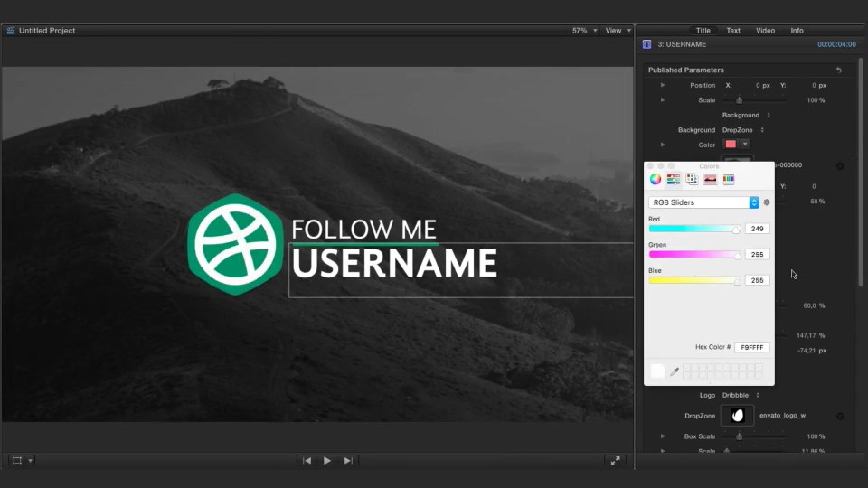Select the color sliders picker mode
The width and height of the screenshot is (868, 488).
(673, 179)
